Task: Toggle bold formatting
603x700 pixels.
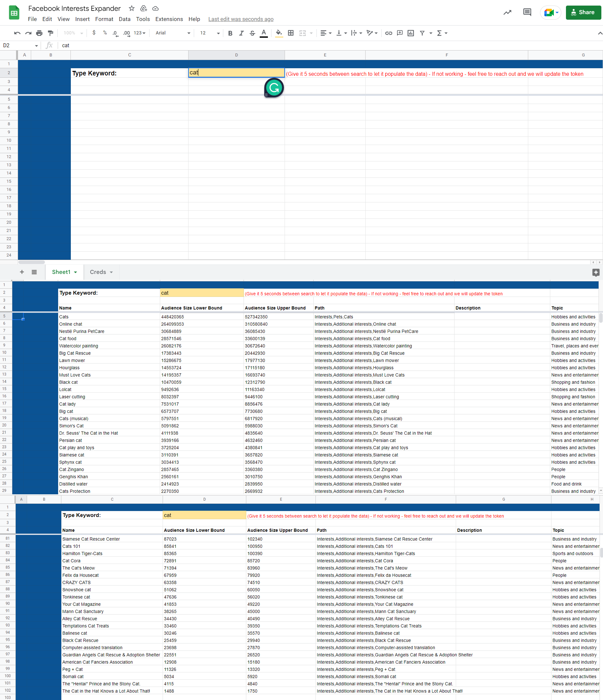Action: pos(230,33)
